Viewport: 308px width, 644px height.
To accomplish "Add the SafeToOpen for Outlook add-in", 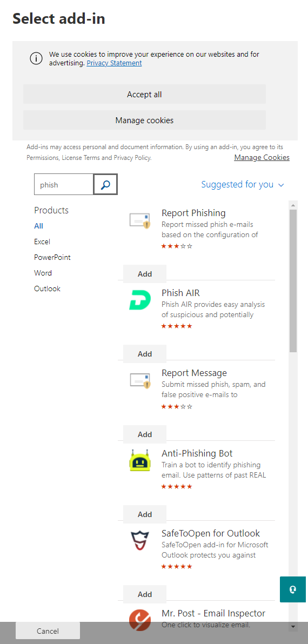I will coord(145,594).
